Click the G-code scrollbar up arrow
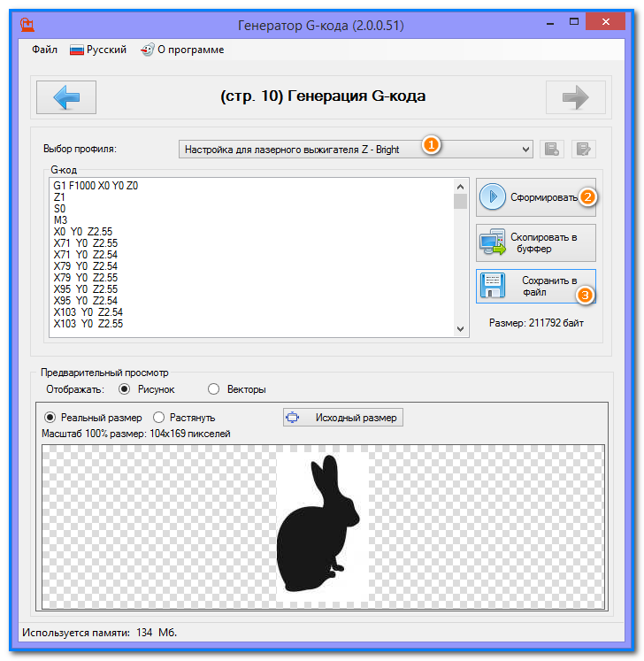The image size is (644, 661). 460,187
